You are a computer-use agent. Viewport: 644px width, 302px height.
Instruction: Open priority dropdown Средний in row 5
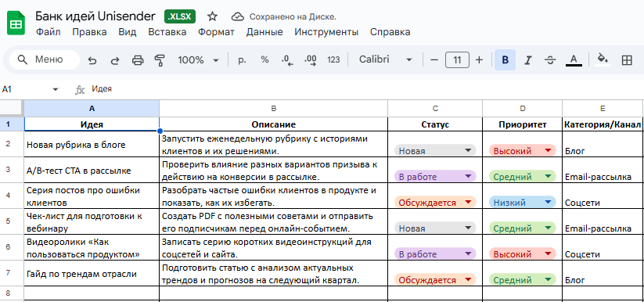point(523,228)
